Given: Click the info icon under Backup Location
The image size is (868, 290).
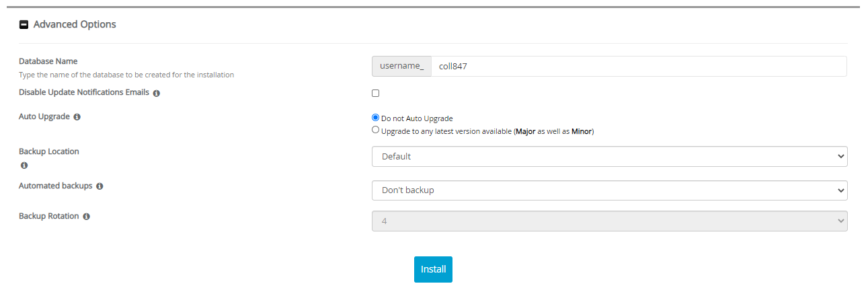Looking at the screenshot, I should tap(24, 165).
